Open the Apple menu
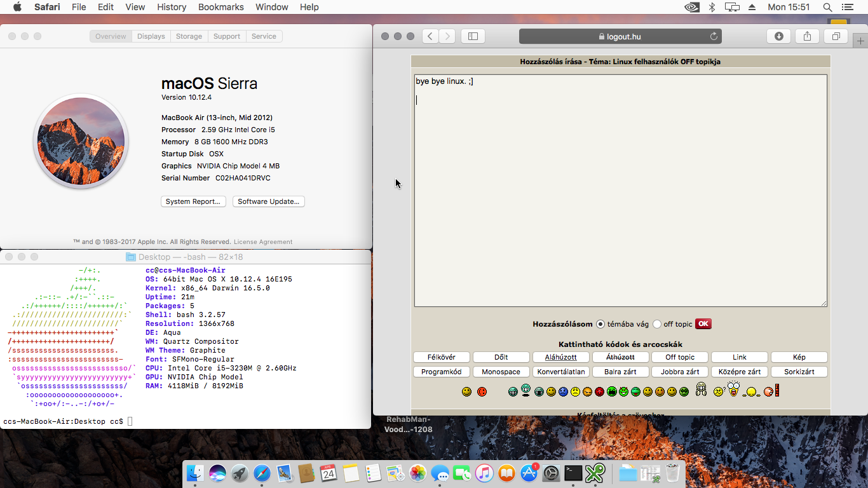The height and width of the screenshot is (488, 868). (x=17, y=7)
